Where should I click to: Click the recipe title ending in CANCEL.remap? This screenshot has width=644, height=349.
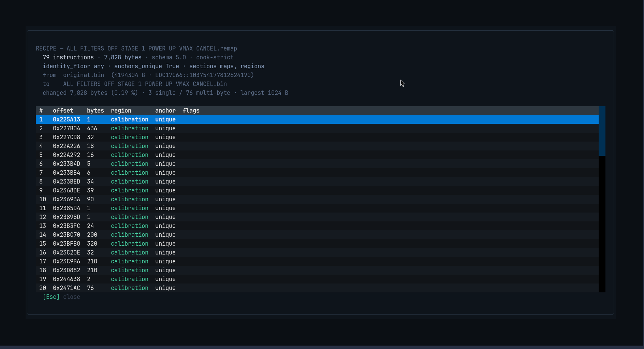click(136, 48)
